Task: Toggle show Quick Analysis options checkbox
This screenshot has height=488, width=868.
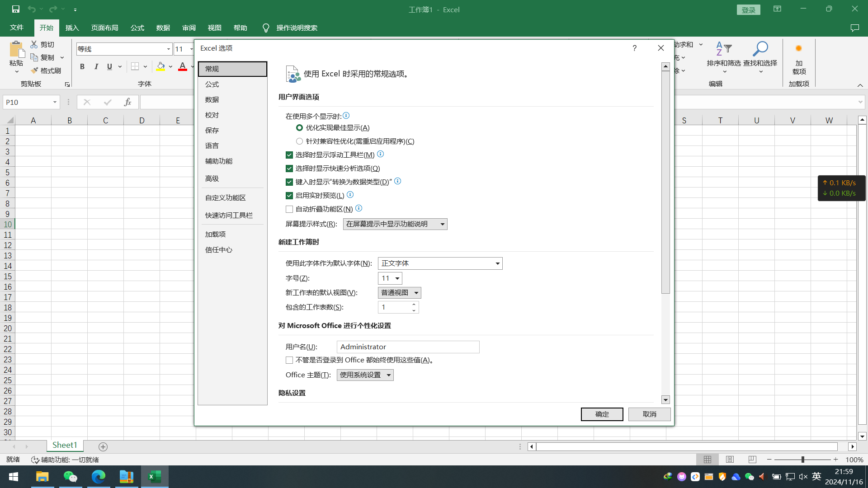Action: point(289,169)
